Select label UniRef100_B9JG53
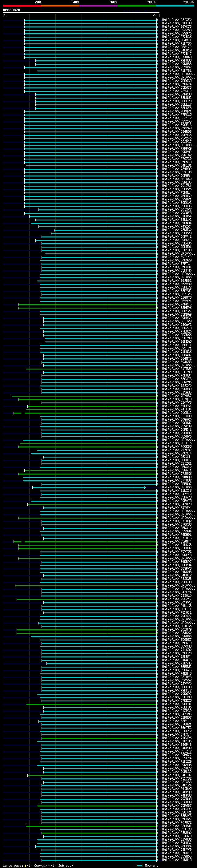The height and width of the screenshot is (868, 197). (x=177, y=362)
